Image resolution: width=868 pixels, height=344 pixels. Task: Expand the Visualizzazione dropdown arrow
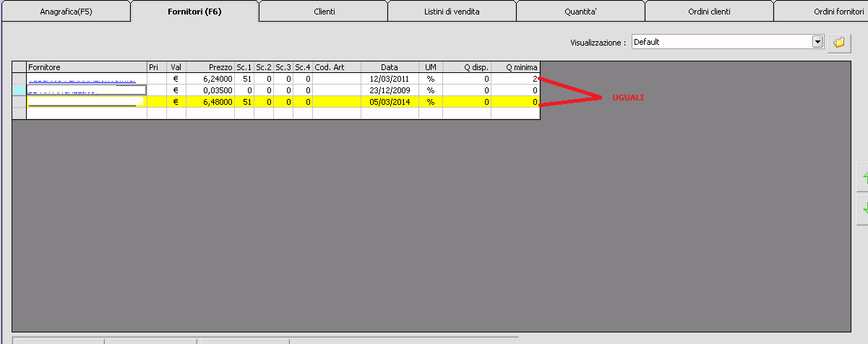coord(818,42)
